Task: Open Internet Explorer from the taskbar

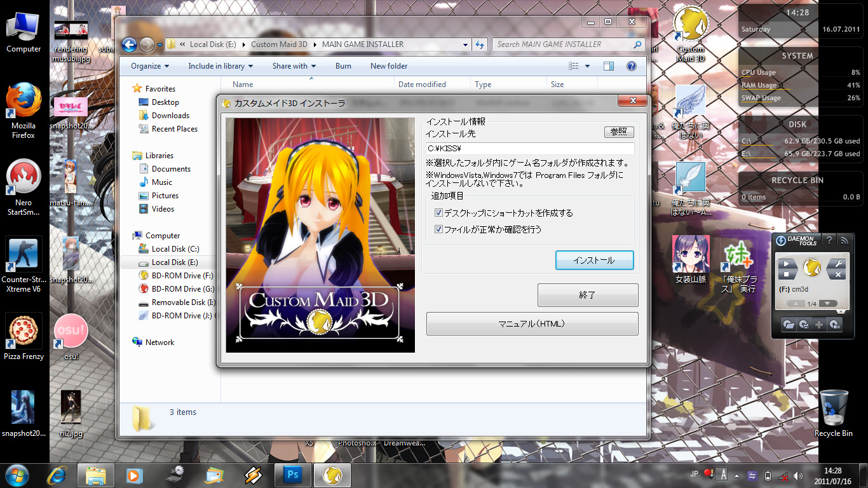Action: point(57,475)
